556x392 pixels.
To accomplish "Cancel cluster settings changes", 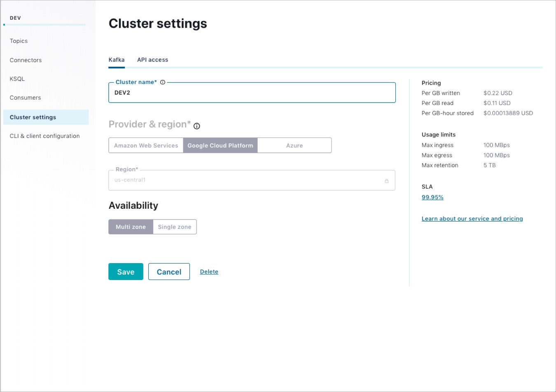I will coord(169,272).
